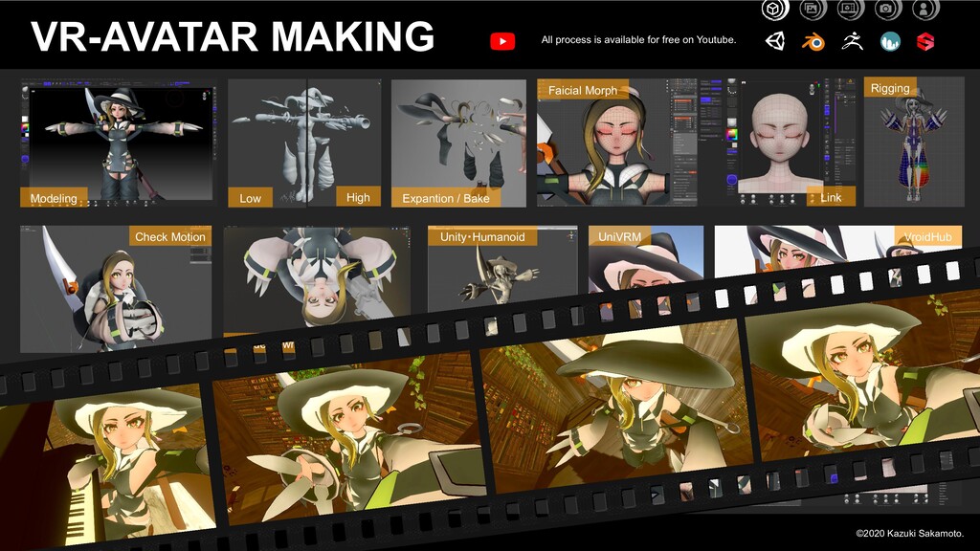Click the "Low" label tag

(x=250, y=198)
